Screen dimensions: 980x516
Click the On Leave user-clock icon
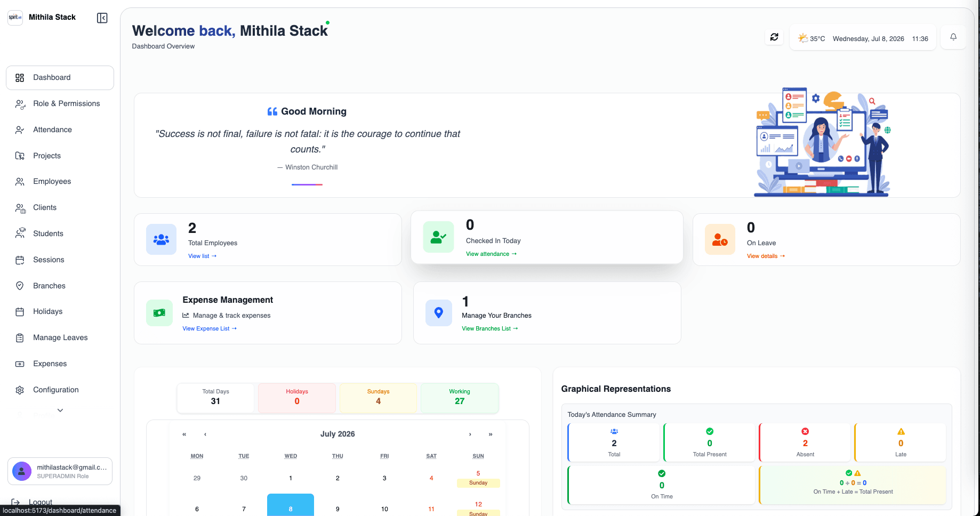720,239
